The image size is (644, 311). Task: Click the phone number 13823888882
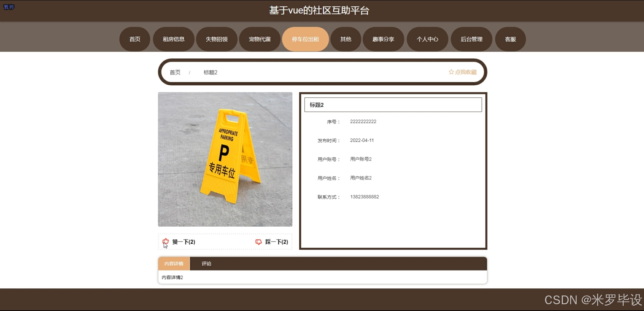click(x=364, y=197)
